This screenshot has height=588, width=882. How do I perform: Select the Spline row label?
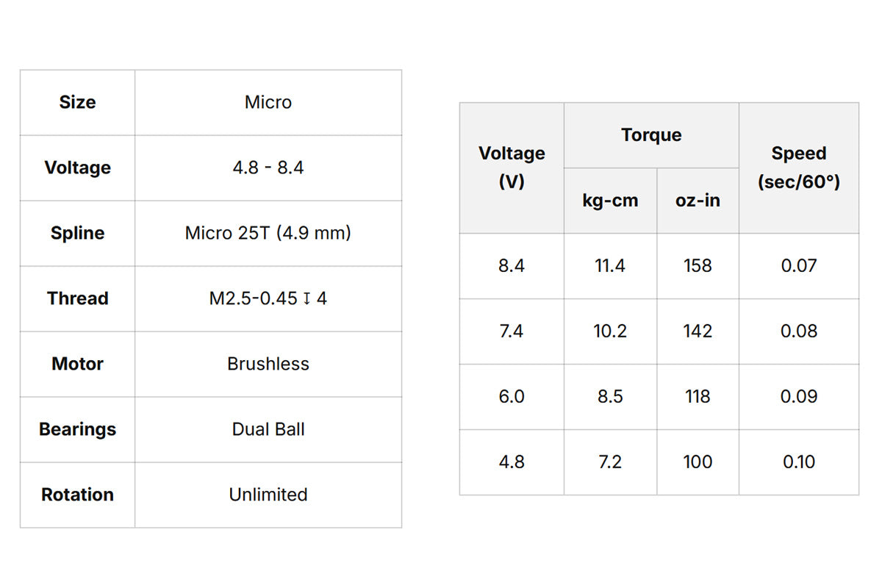tap(77, 233)
